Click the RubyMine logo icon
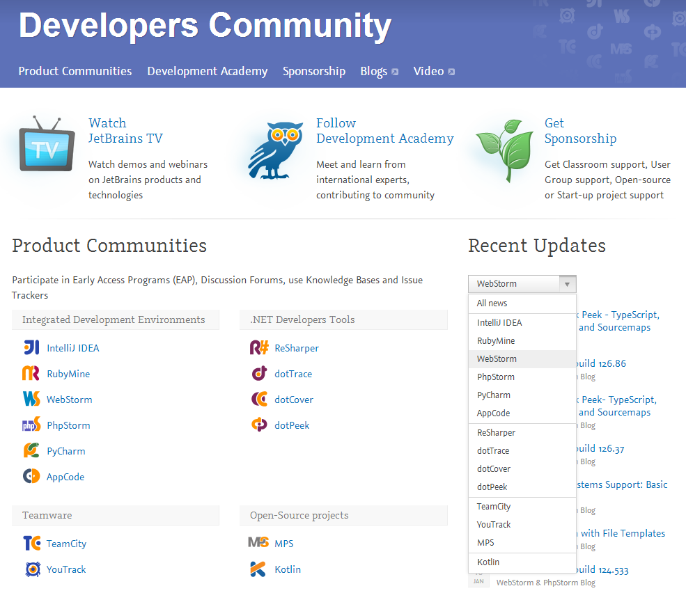 pos(31,373)
